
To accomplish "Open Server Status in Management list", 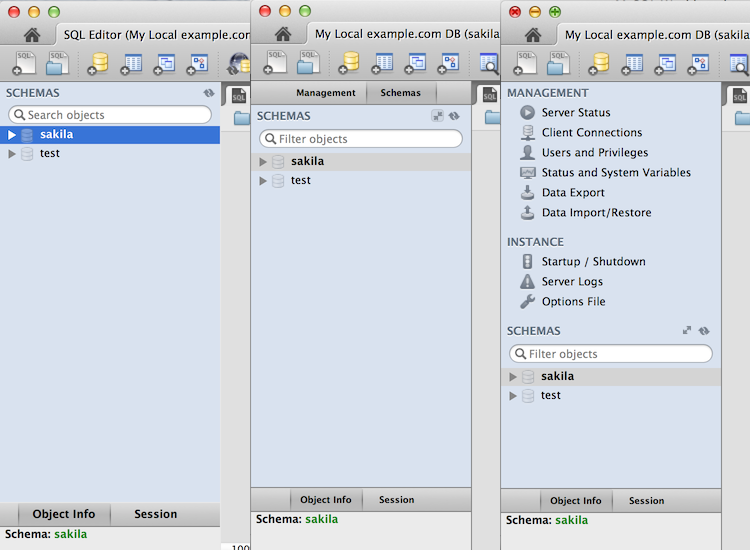I will tap(575, 113).
